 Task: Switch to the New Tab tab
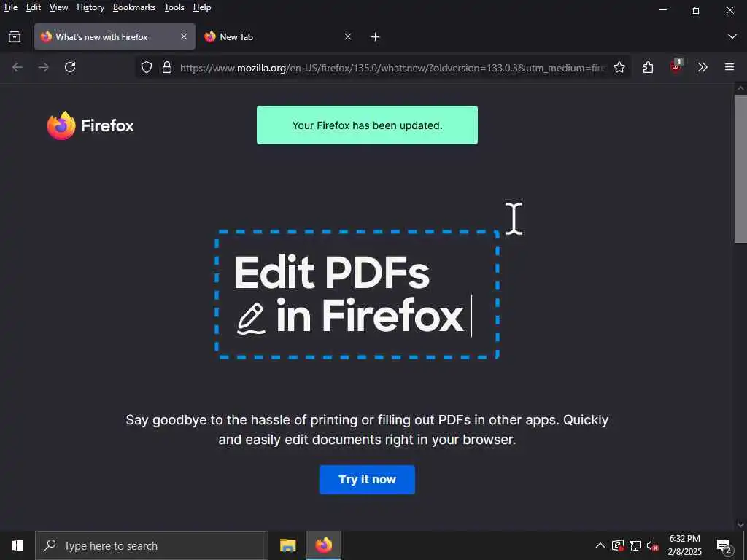(x=279, y=36)
